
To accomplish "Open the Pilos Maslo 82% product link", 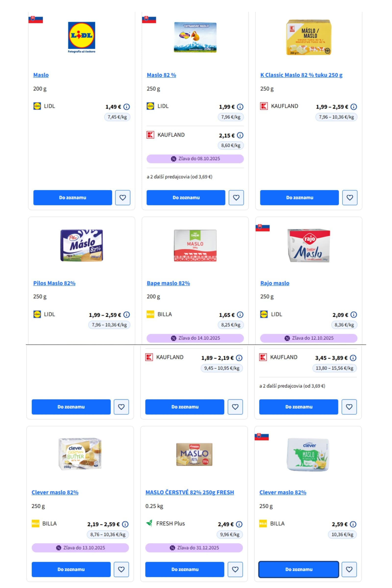I will tap(54, 283).
